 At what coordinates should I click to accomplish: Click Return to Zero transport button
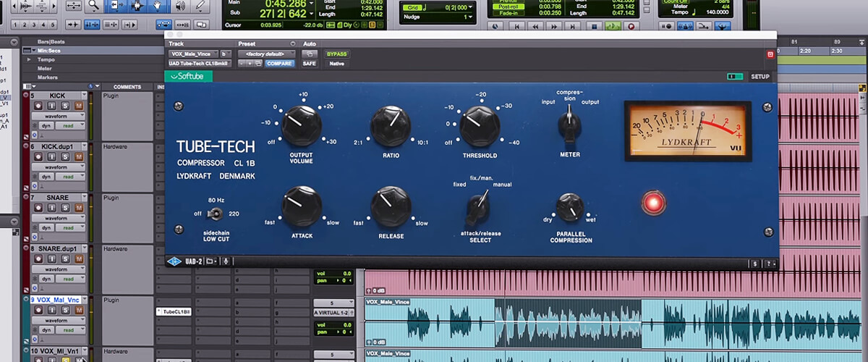click(x=518, y=26)
